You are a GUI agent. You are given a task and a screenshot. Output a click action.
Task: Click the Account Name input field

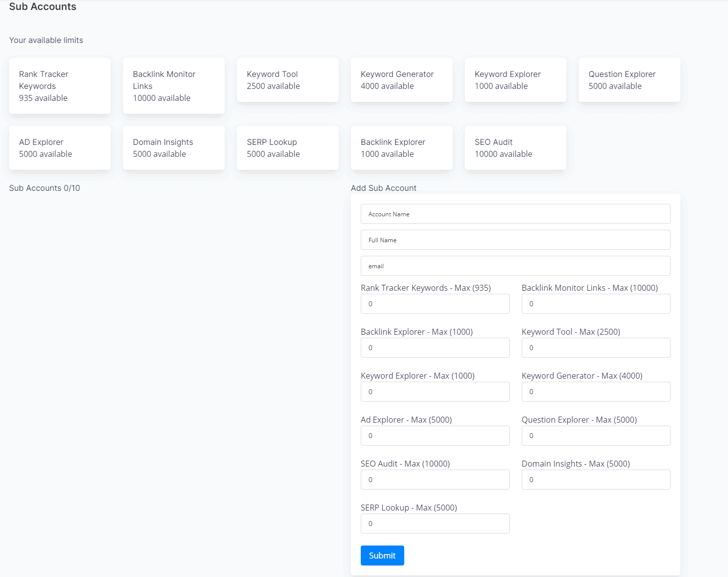515,214
